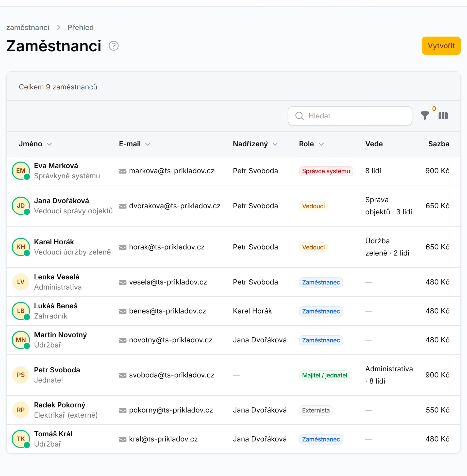Image resolution: width=467 pixels, height=476 pixels.
Task: Click the search magnifier icon
Action: 299,116
